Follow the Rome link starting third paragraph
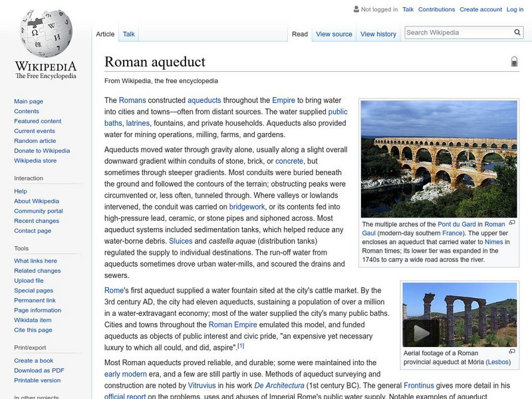Image resolution: width=532 pixels, height=399 pixels. tap(114, 290)
